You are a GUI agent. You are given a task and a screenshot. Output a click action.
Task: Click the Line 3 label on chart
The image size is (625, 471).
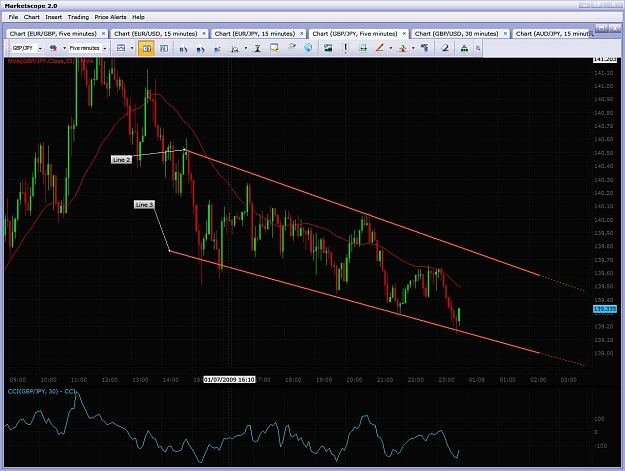point(144,205)
